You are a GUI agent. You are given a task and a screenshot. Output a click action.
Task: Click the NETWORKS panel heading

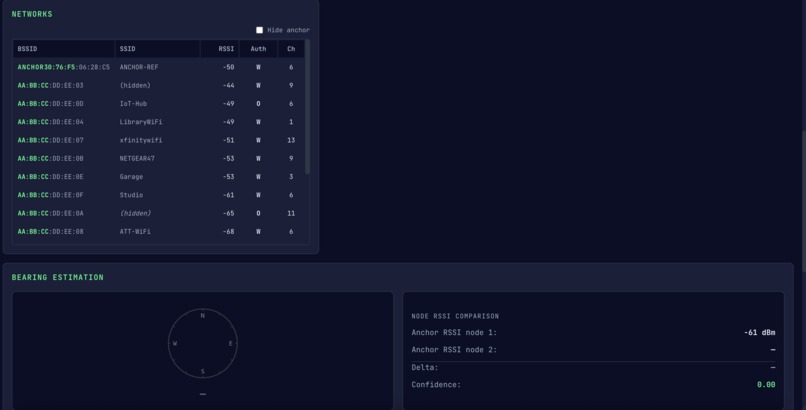coord(32,14)
